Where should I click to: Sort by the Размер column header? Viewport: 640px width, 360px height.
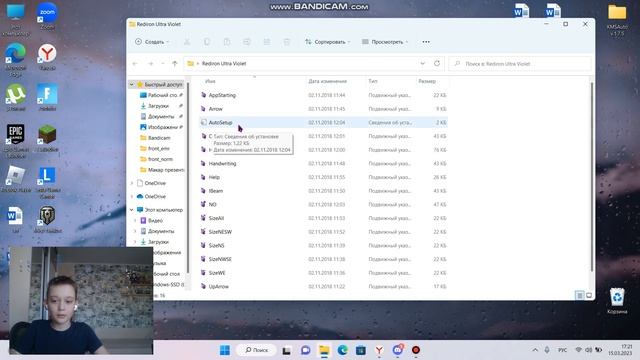click(x=427, y=81)
